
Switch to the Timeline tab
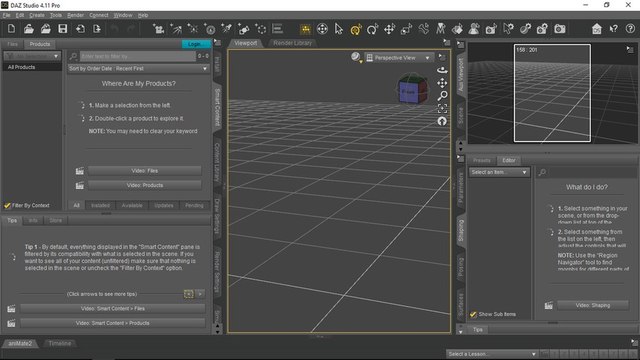click(60, 343)
